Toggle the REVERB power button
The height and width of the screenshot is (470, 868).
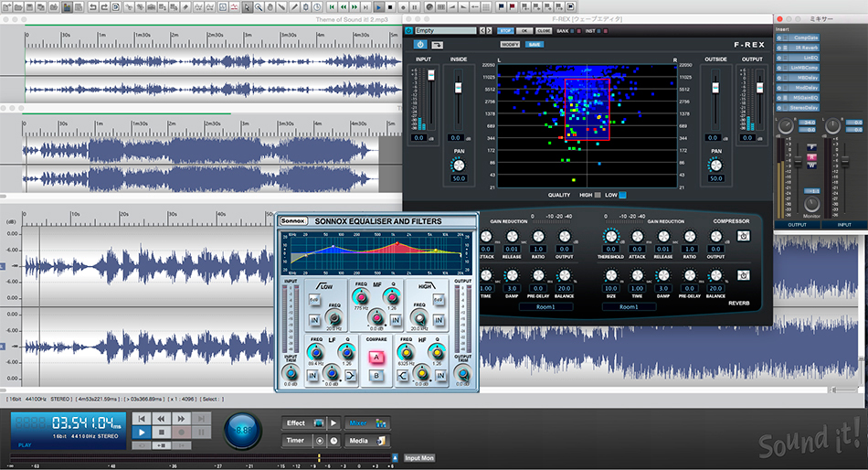[744, 275]
